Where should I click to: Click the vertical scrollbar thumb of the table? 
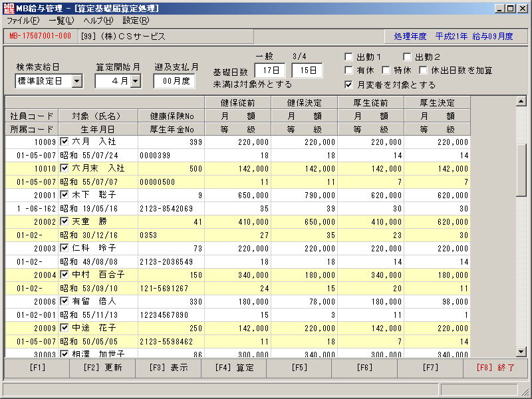(521, 170)
